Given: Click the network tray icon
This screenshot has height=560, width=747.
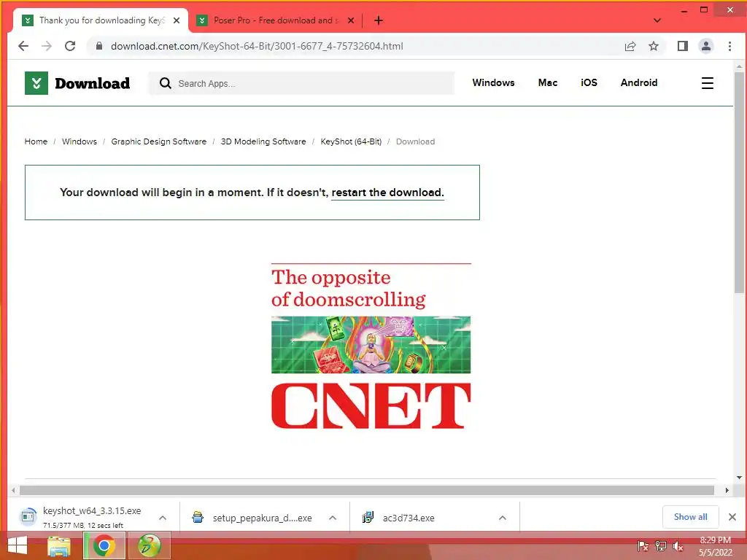Looking at the screenshot, I should point(661,546).
